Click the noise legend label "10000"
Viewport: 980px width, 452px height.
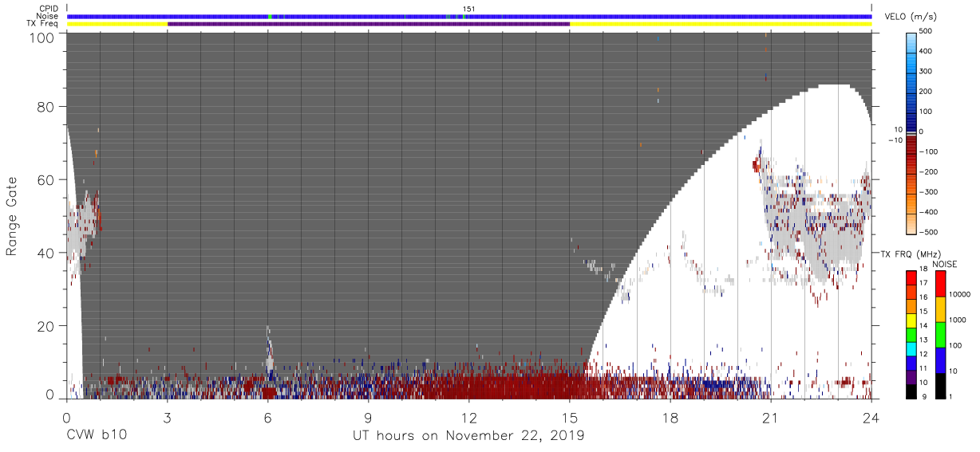tap(958, 294)
